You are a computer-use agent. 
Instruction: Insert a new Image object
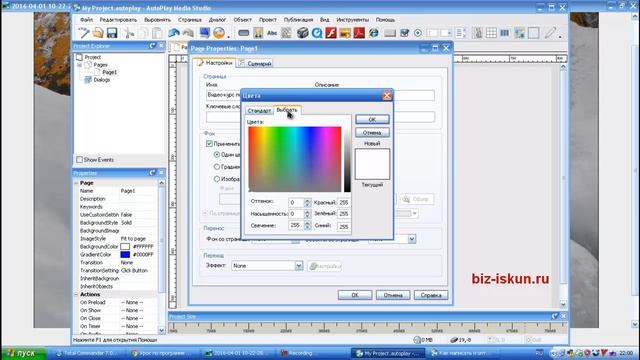pyautogui.click(x=258, y=33)
